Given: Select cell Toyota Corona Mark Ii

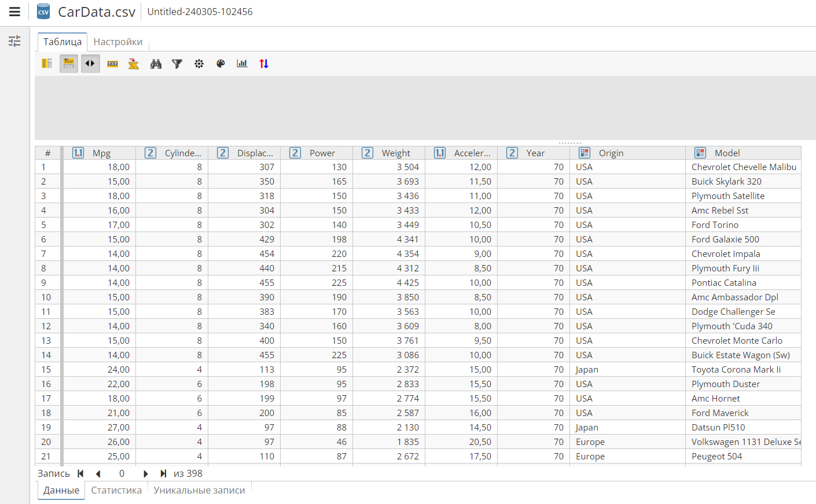Looking at the screenshot, I should pos(744,369).
